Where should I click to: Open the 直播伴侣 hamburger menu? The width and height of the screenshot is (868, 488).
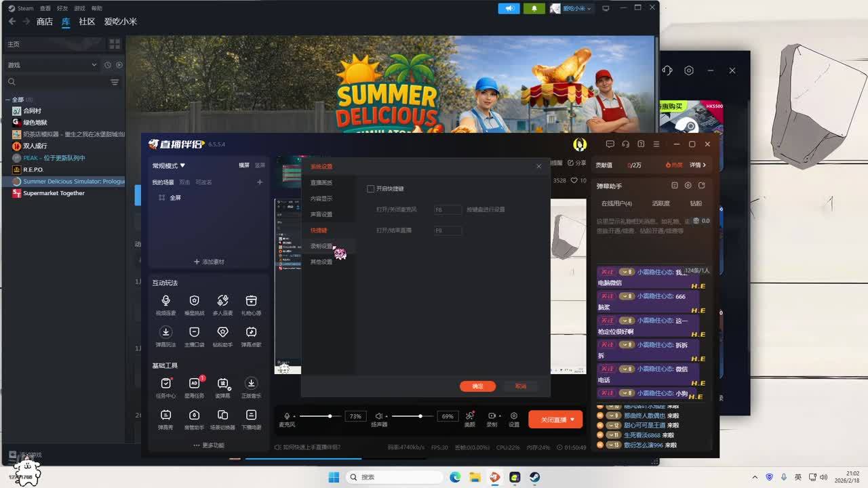656,144
